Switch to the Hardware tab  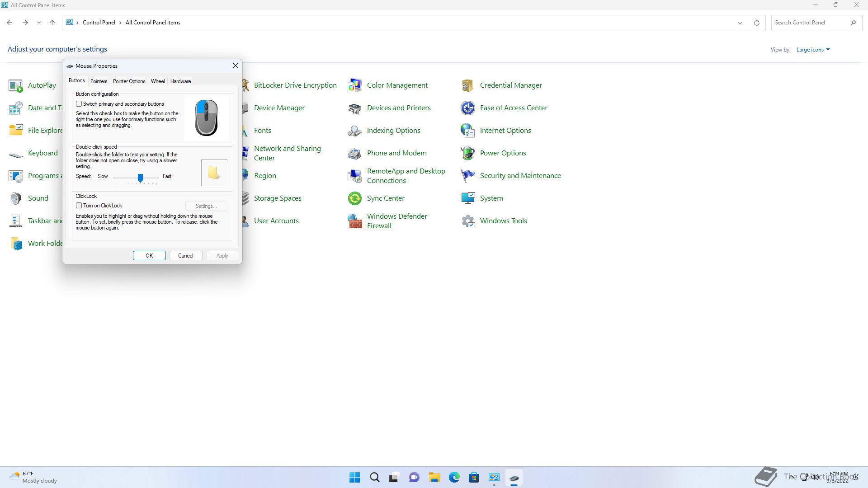coord(181,81)
